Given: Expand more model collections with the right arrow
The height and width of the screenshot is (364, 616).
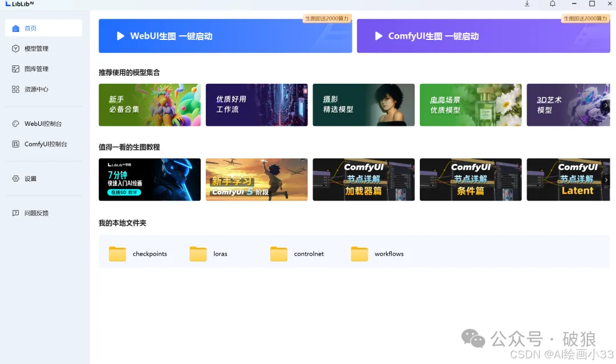Looking at the screenshot, I should (606, 105).
